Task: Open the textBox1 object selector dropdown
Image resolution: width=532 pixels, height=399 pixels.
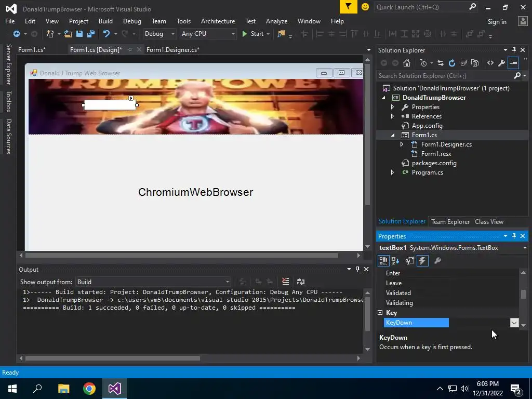Action: (525, 248)
